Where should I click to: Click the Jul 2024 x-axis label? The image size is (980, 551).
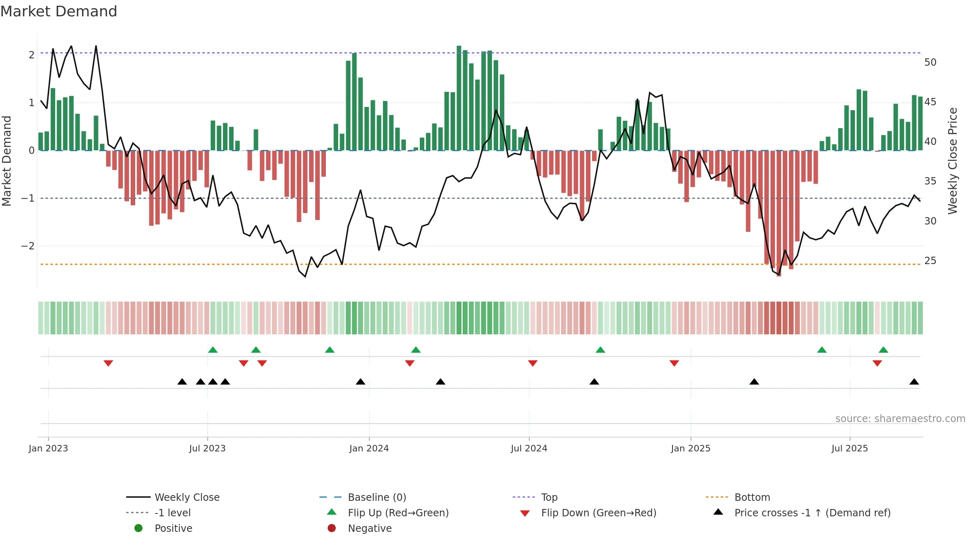529,448
